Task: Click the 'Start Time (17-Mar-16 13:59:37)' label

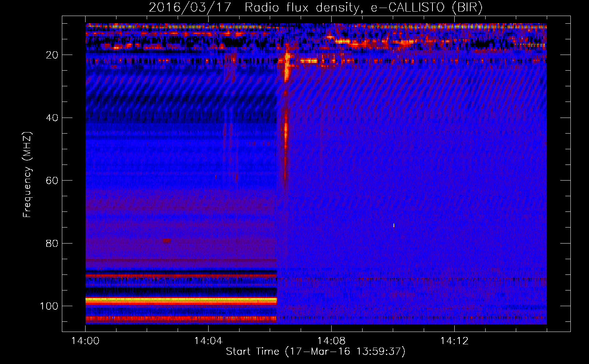Action: point(316,352)
